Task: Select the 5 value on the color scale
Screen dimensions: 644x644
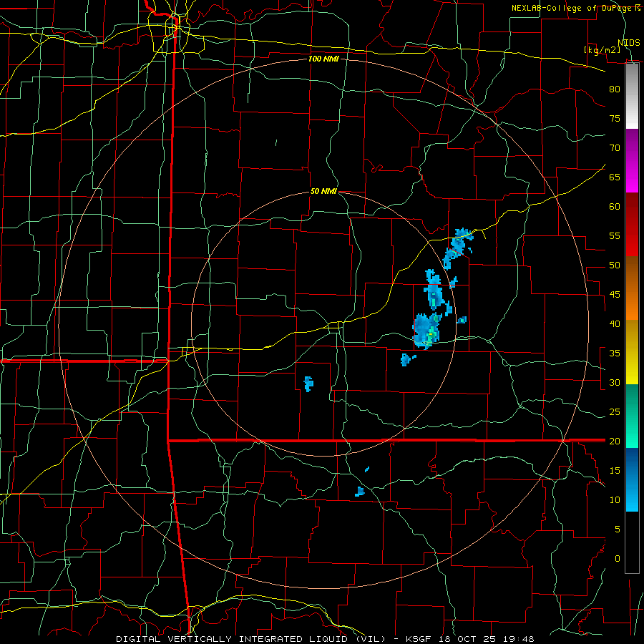Action: point(618,530)
